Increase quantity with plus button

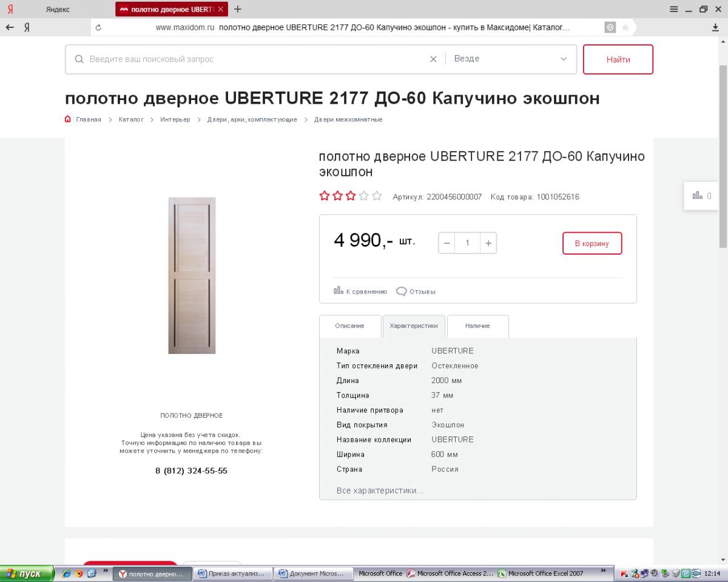click(488, 243)
